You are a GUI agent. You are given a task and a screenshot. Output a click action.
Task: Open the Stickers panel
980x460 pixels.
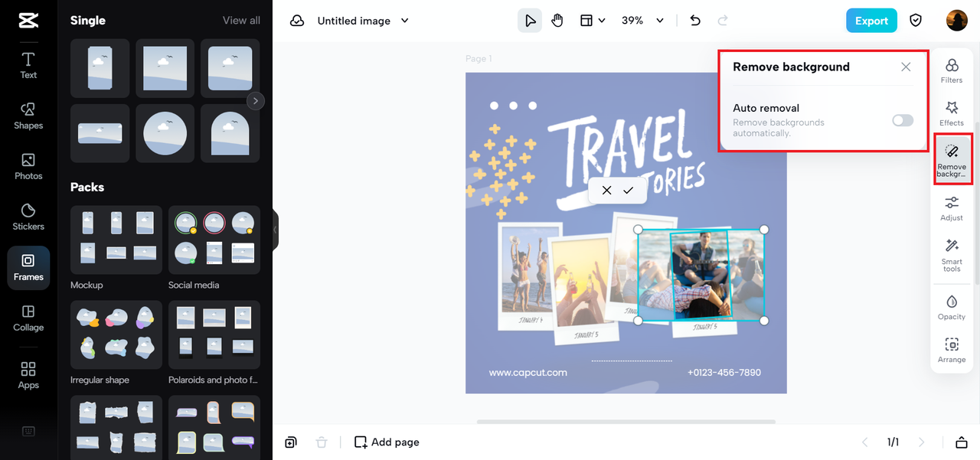pos(28,217)
